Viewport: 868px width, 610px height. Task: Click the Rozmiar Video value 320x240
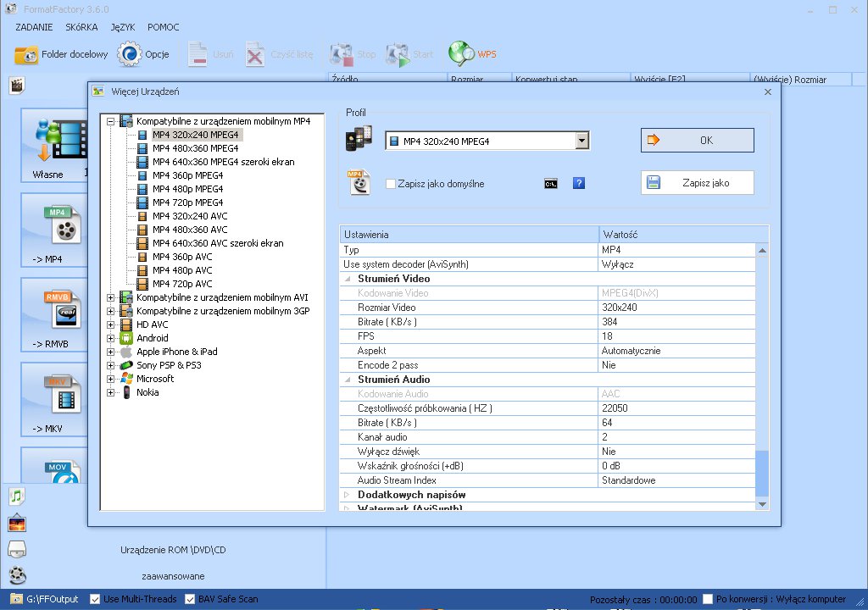676,308
